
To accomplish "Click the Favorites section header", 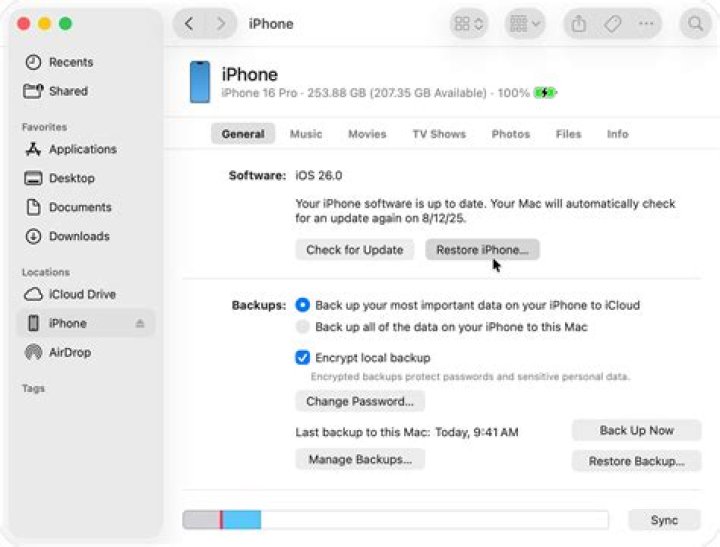I will (x=45, y=127).
